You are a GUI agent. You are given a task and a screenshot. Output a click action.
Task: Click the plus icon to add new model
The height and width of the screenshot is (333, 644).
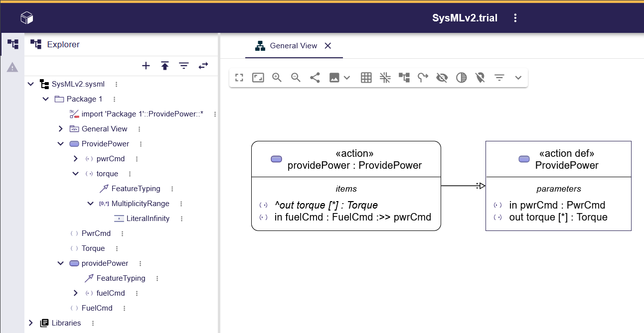pyautogui.click(x=146, y=66)
